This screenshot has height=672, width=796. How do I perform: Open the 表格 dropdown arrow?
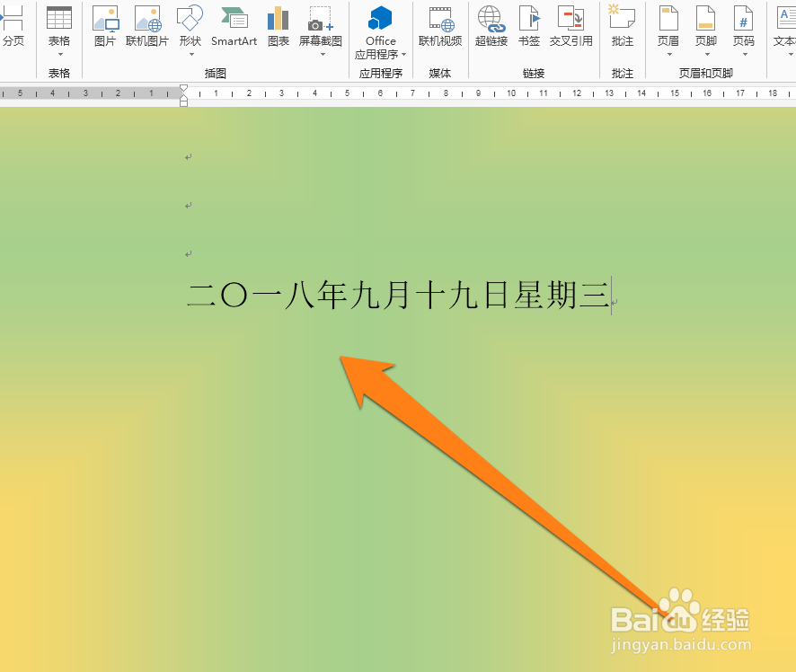pos(60,54)
